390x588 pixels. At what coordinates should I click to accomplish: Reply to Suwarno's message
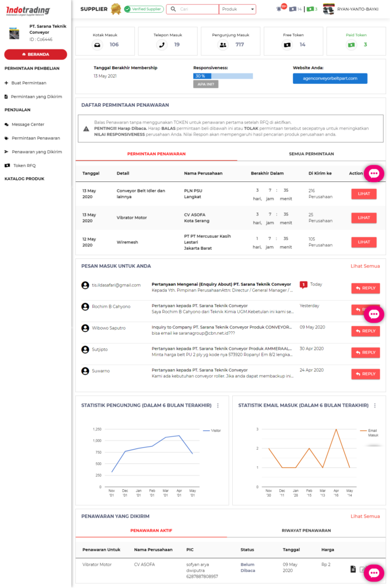click(365, 374)
